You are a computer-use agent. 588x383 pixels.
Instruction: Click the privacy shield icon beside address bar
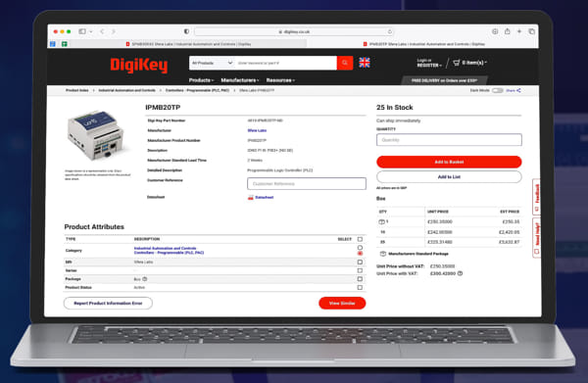[x=186, y=31]
